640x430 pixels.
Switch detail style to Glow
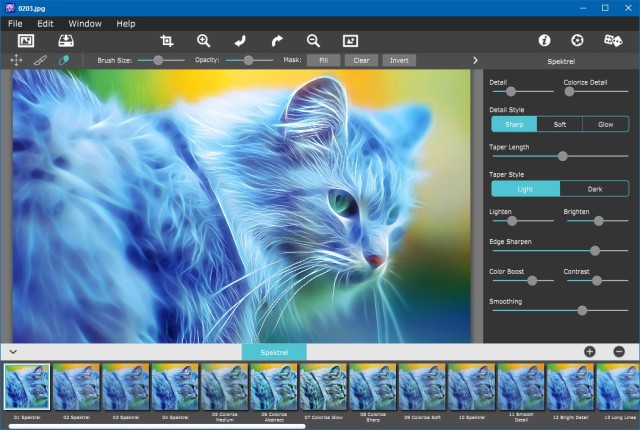click(x=606, y=125)
